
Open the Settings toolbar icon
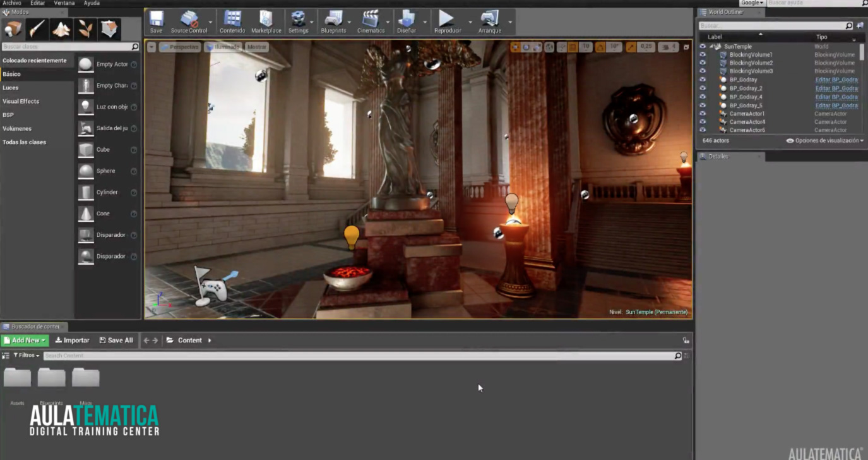pyautogui.click(x=298, y=22)
